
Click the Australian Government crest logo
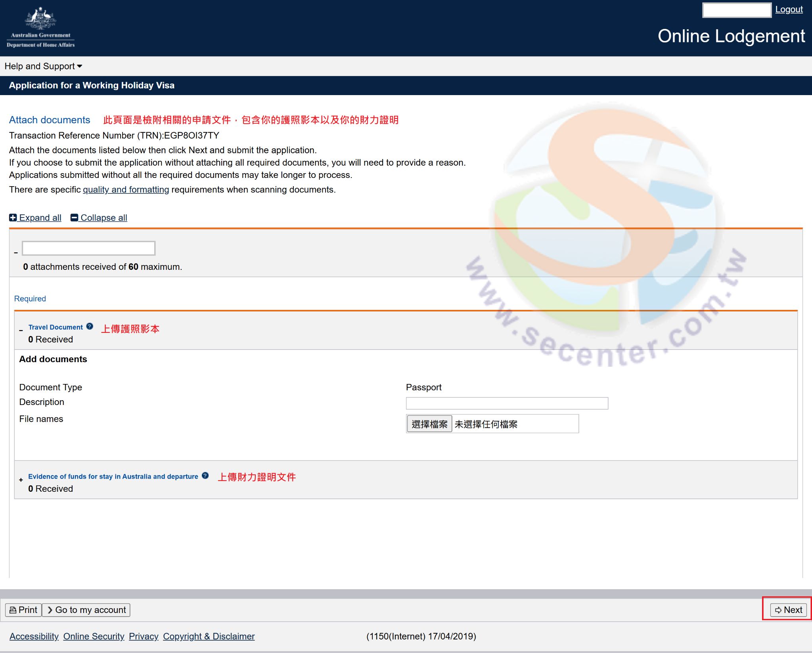click(x=40, y=27)
